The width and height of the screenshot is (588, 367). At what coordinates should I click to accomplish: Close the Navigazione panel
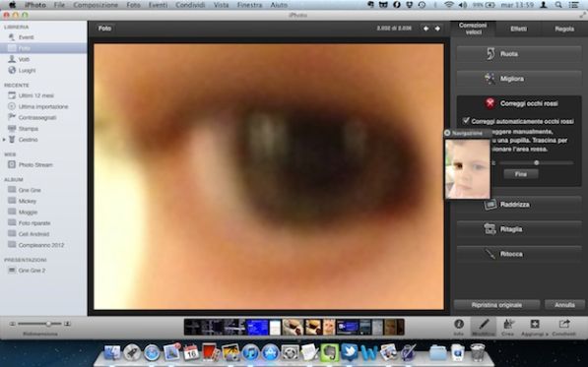pos(447,133)
